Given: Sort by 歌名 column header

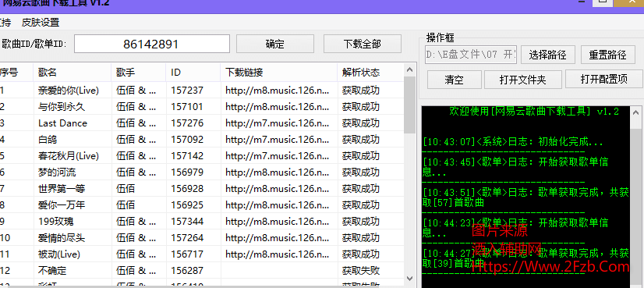Looking at the screenshot, I should [73, 73].
